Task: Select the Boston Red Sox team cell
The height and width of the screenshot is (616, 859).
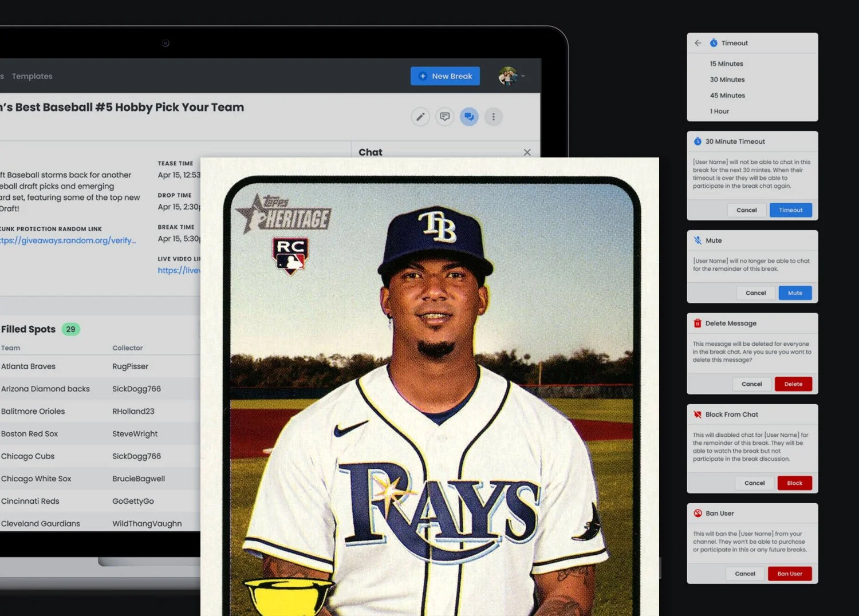Action: 29,434
